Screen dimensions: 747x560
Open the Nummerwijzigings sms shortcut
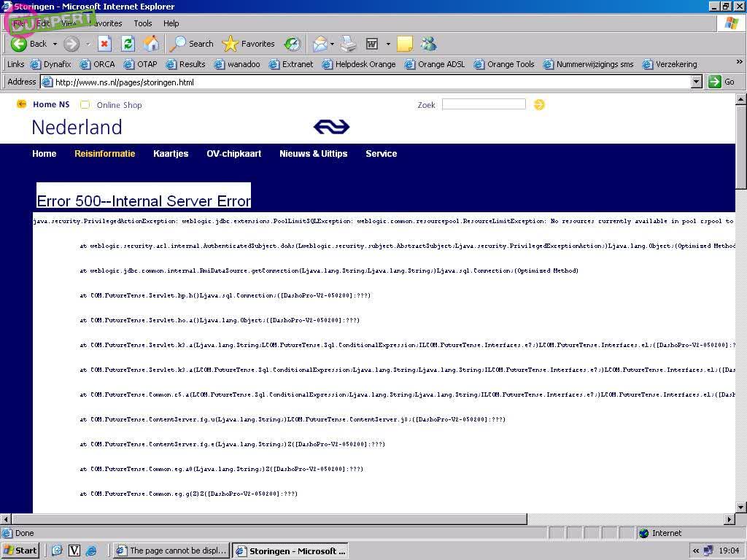tap(589, 64)
